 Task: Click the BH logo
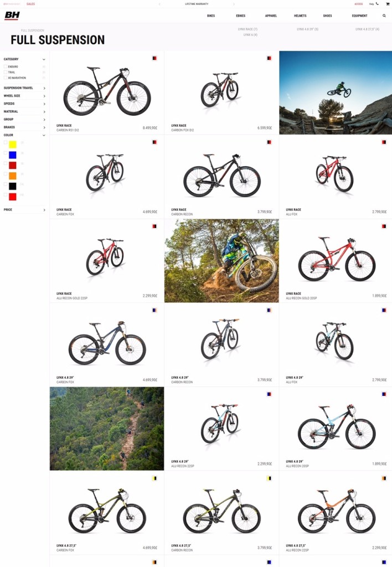tap(12, 16)
